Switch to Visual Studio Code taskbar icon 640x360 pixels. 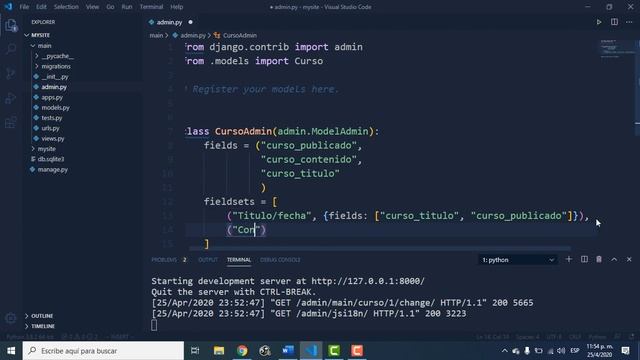pos(311,351)
